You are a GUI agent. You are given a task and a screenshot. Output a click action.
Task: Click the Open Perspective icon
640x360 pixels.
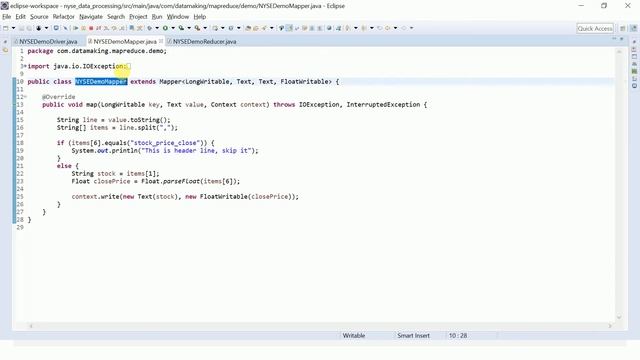point(623,28)
